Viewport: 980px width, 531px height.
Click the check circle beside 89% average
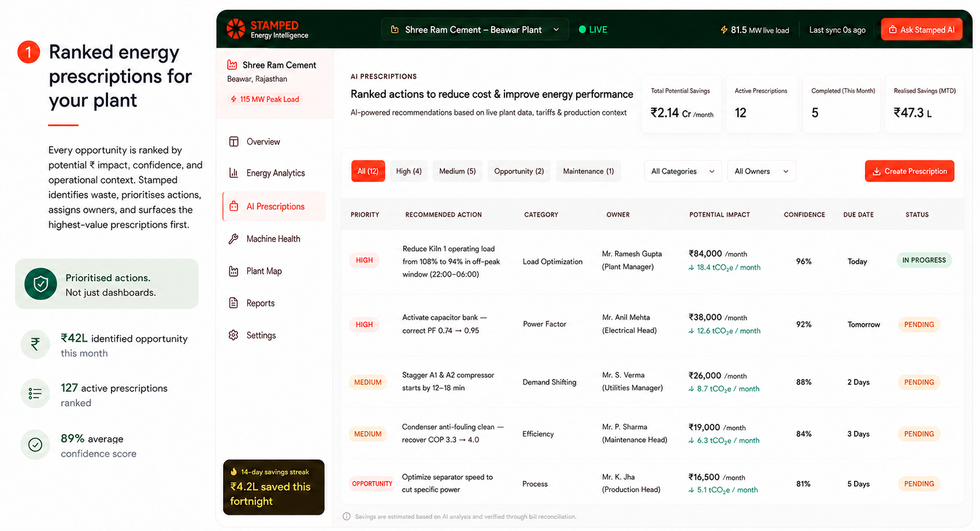[x=35, y=445]
